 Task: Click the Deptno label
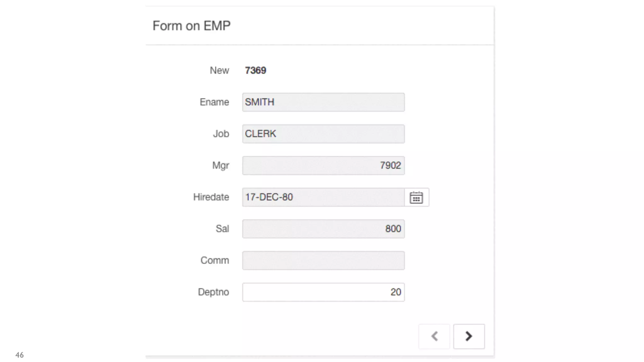214,292
